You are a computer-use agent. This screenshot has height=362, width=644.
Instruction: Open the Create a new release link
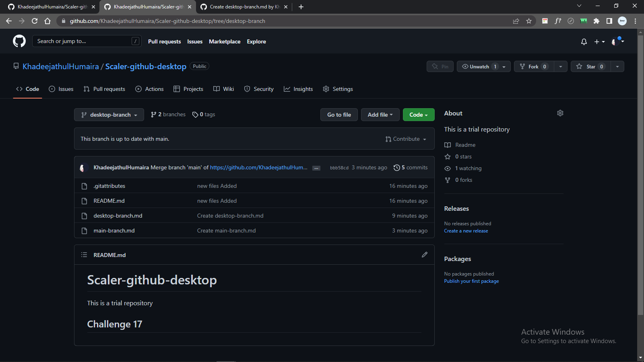click(x=466, y=230)
